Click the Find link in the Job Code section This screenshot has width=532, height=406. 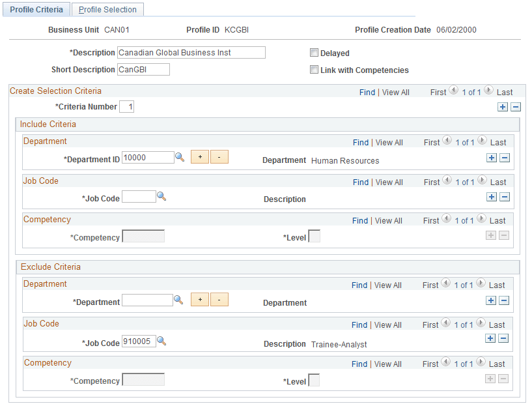pos(361,182)
